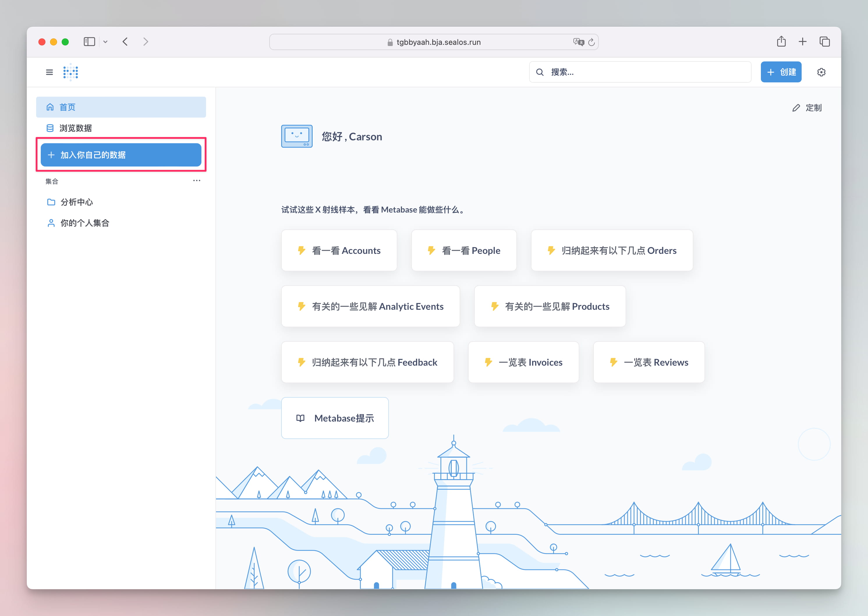The image size is (868, 616).
Task: Open 你的个人集合 person icon
Action: pyautogui.click(x=51, y=223)
